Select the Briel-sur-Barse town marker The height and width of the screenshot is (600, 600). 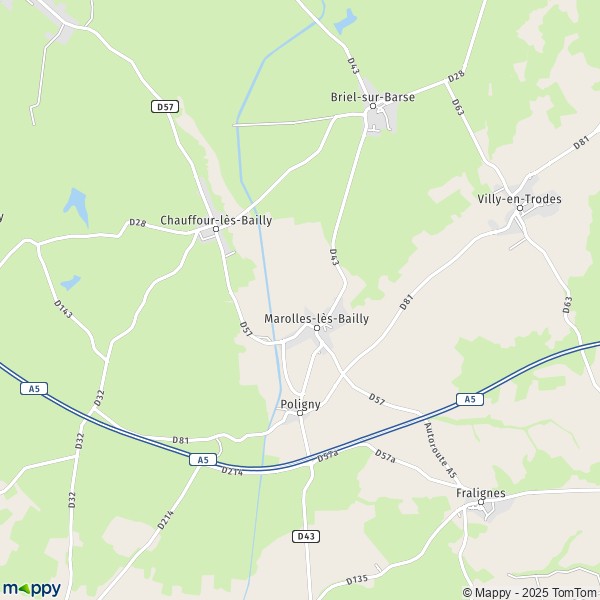pos(373,106)
